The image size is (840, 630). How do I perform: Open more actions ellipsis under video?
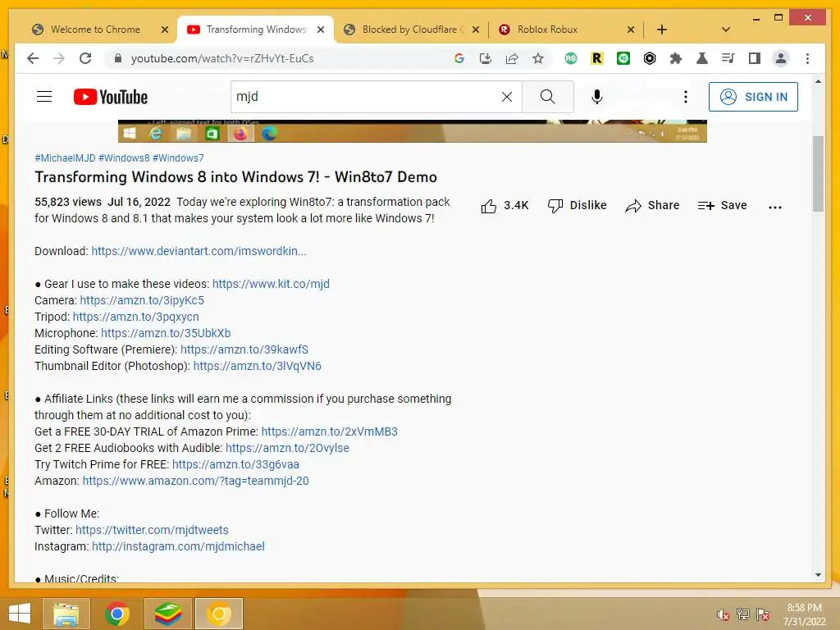774,207
